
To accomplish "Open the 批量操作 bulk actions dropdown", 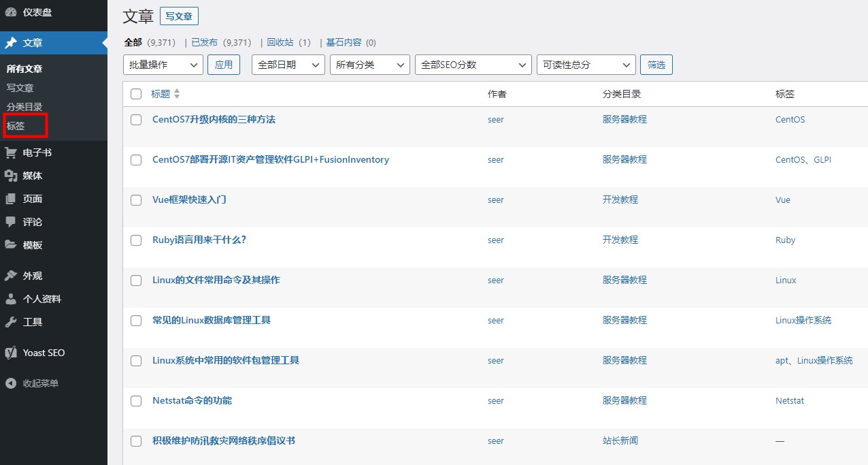I will click(163, 65).
